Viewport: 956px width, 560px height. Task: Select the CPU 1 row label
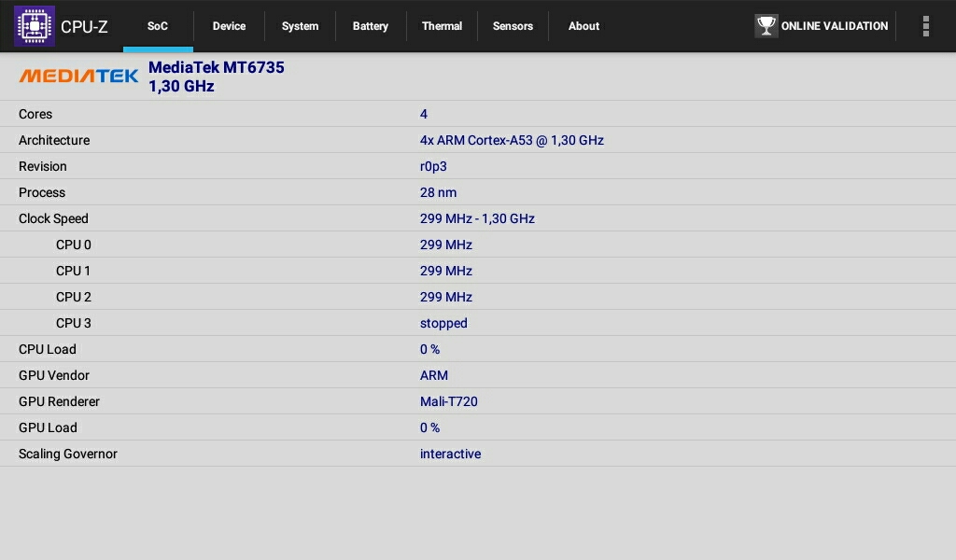click(x=73, y=272)
